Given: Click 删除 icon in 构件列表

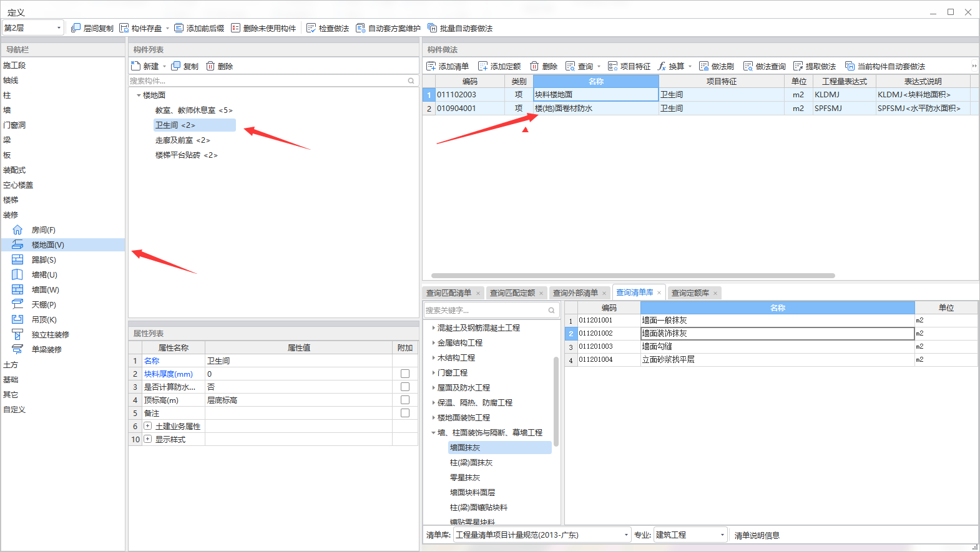Looking at the screenshot, I should tap(210, 66).
